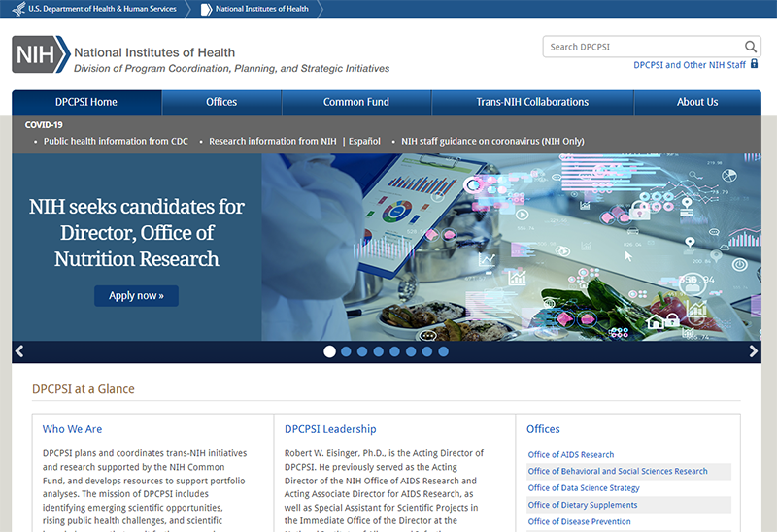The height and width of the screenshot is (532, 777).
Task: Click the National Institutes of Health site title
Action: coord(154,52)
